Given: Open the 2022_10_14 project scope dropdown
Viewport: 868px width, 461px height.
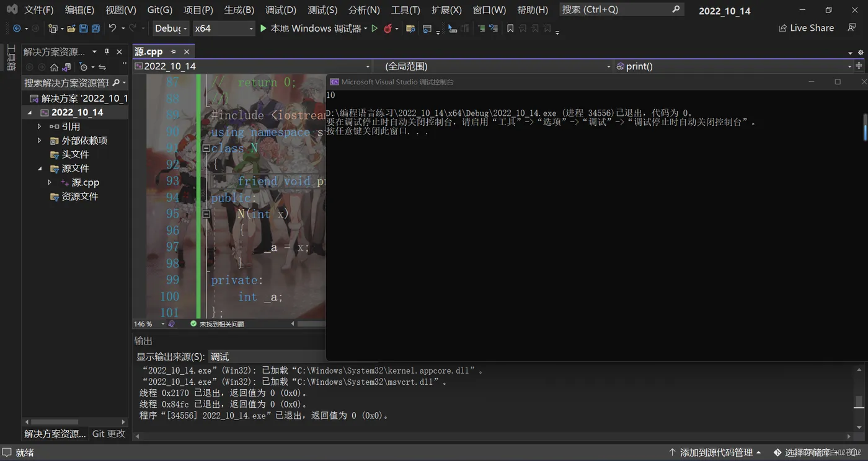Looking at the screenshot, I should [x=252, y=66].
